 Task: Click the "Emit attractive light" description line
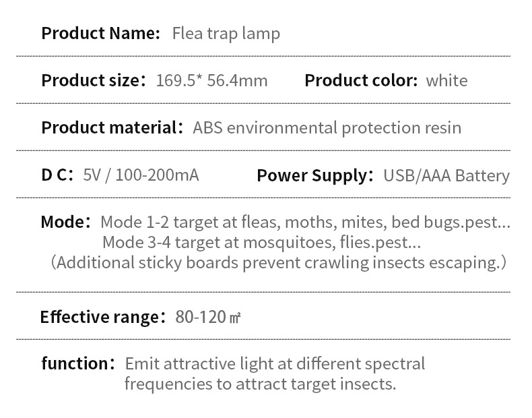pyautogui.click(x=275, y=364)
